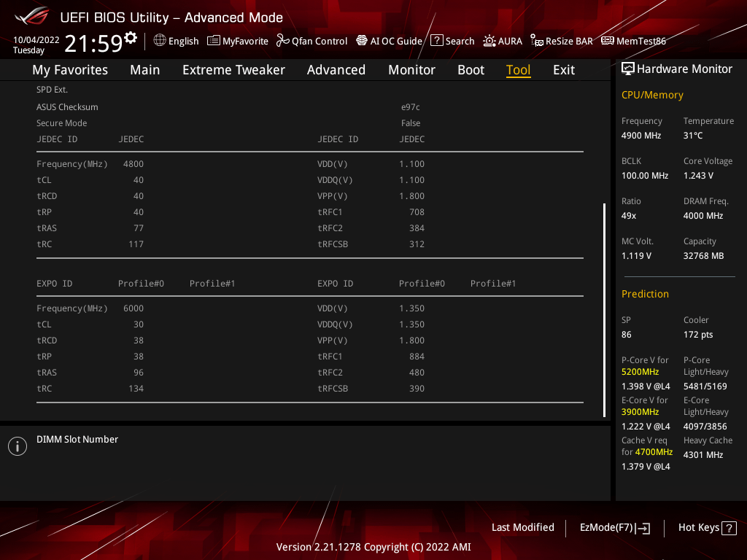
Task: Click the Hardware Monitor screen icon
Action: coord(628,69)
